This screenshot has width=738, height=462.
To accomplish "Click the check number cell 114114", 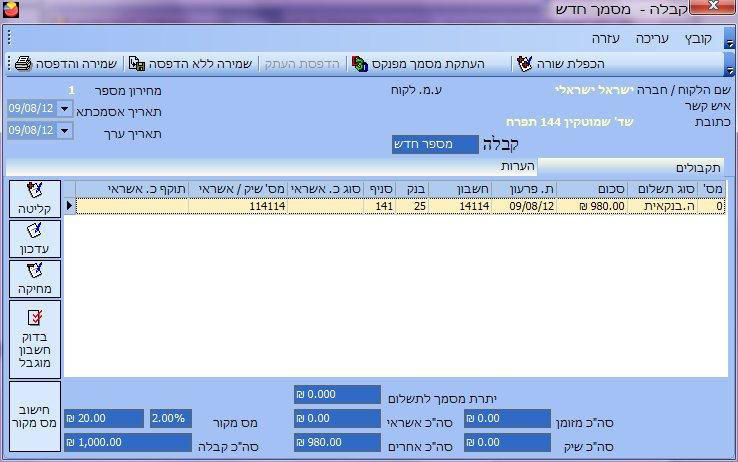I will pos(238,206).
